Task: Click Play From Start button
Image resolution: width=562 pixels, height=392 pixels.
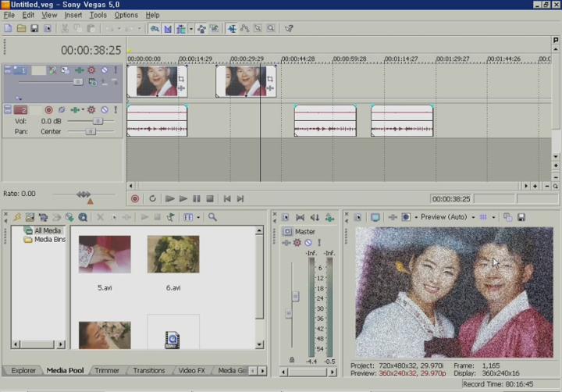Action: pos(169,198)
